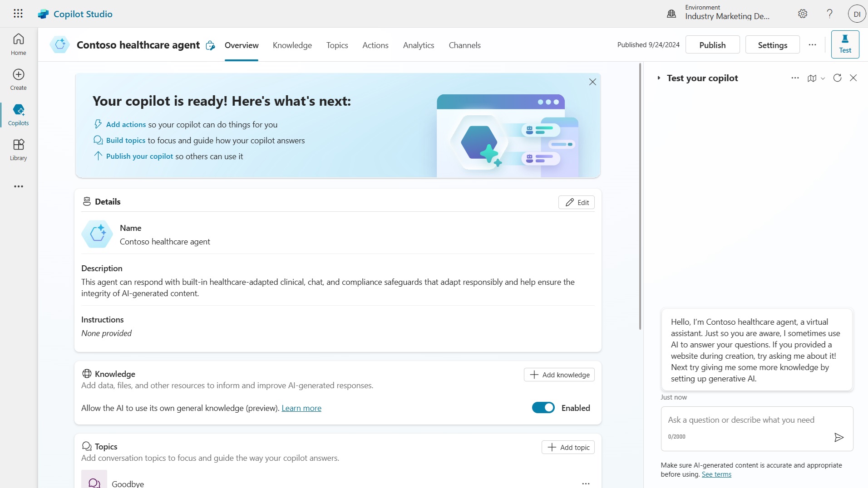868x488 pixels.
Task: Disable AI general knowledge toggle
Action: (x=543, y=407)
